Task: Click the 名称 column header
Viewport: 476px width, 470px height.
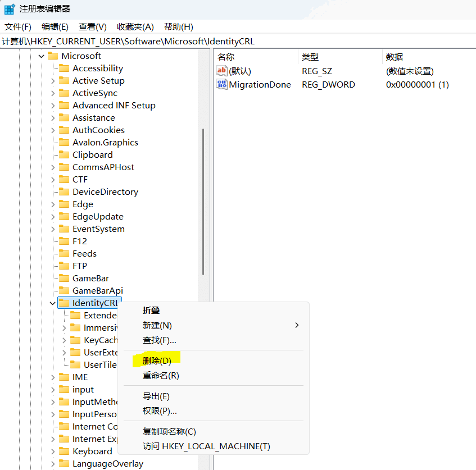Action: (226, 57)
